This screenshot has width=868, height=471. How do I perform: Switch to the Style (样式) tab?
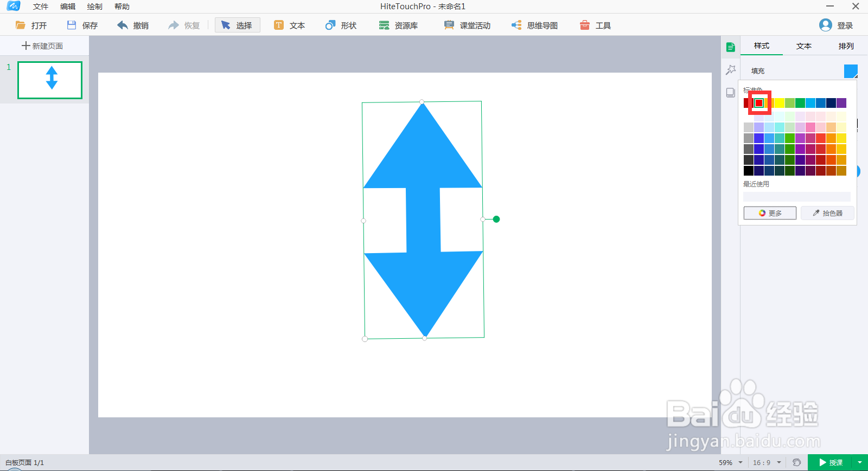762,46
